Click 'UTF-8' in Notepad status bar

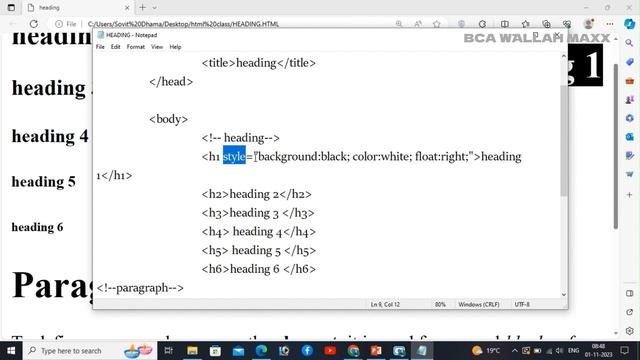point(522,304)
